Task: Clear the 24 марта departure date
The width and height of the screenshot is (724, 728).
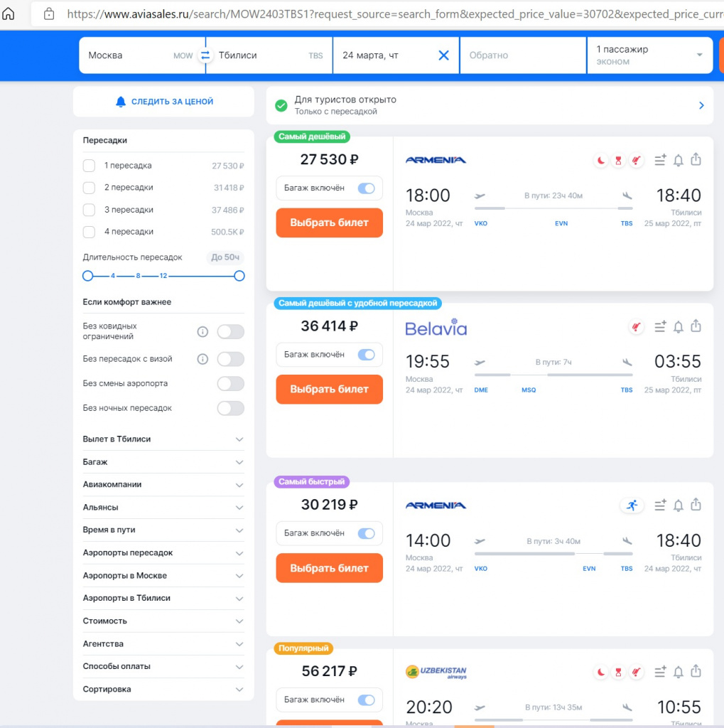Action: 443,55
